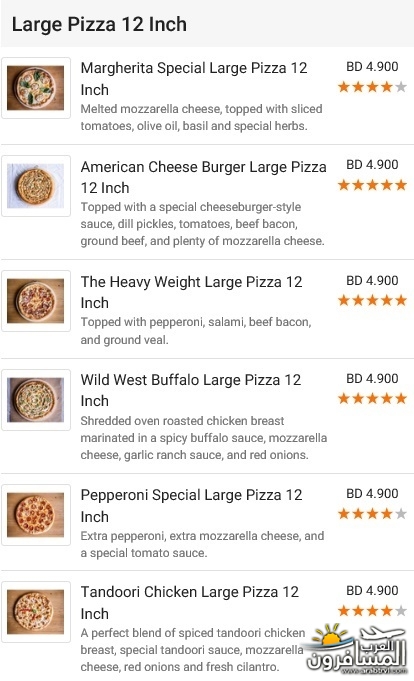
Task: Choose Wild West Buffalo Large Pizza title
Action: (x=191, y=390)
